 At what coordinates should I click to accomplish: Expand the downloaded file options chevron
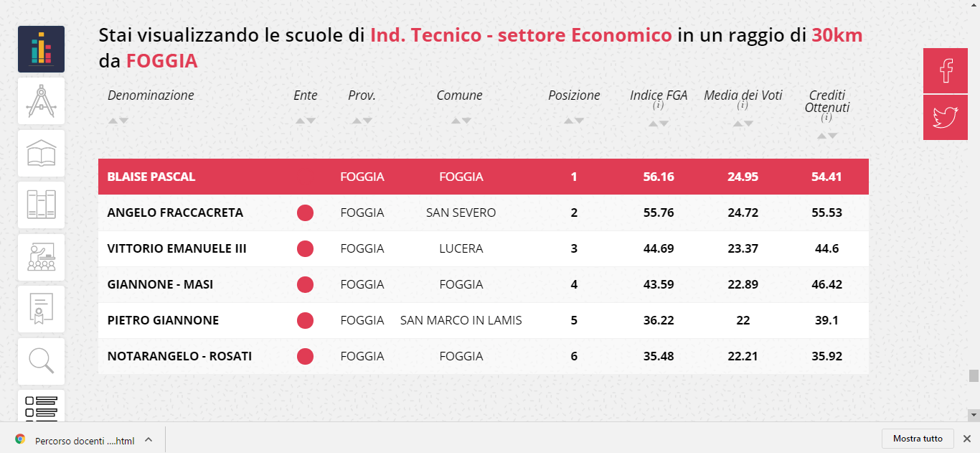[x=149, y=439]
